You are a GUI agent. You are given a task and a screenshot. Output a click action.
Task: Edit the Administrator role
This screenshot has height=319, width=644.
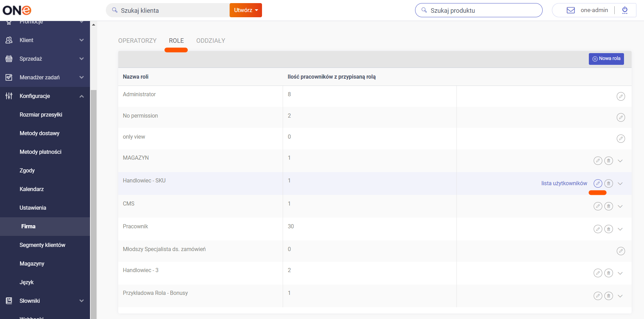(621, 96)
